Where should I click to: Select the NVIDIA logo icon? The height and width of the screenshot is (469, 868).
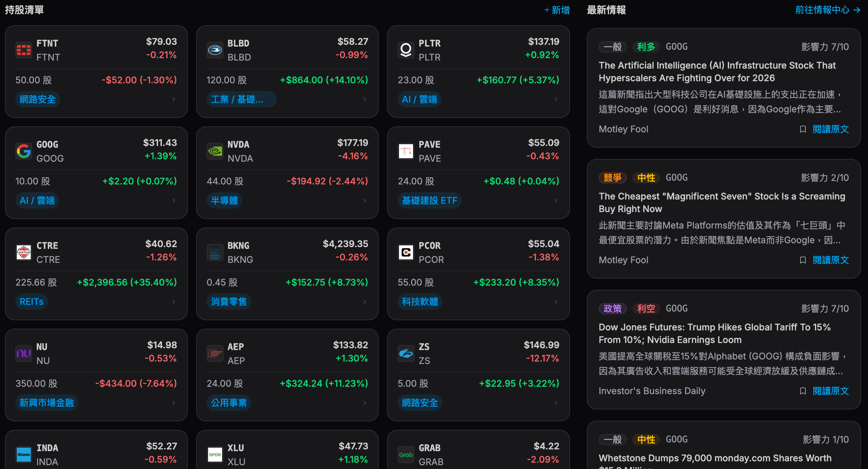point(215,151)
